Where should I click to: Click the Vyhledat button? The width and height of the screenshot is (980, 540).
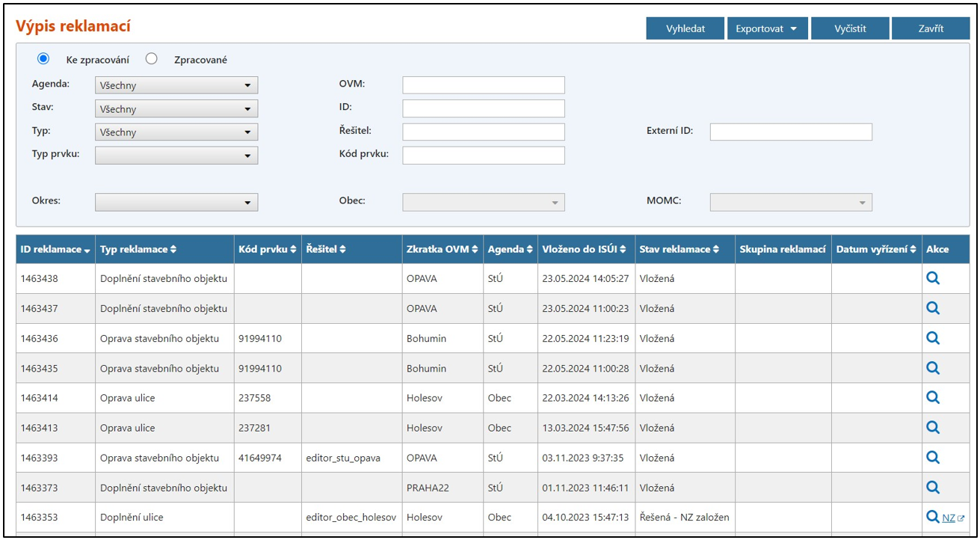[x=685, y=28]
